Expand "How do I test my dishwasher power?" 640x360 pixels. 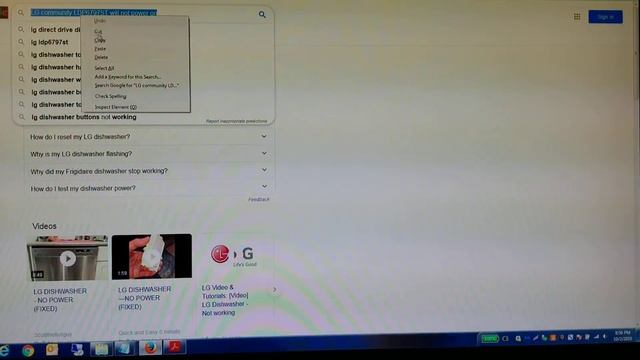[149, 188]
